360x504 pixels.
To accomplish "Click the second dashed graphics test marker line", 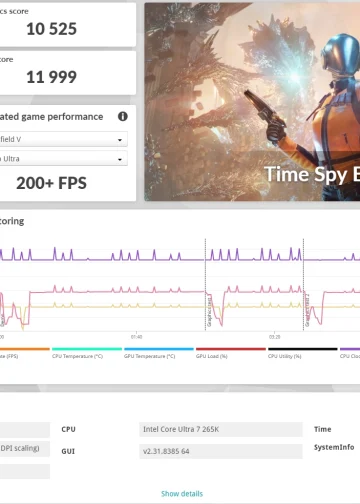I will point(303,284).
